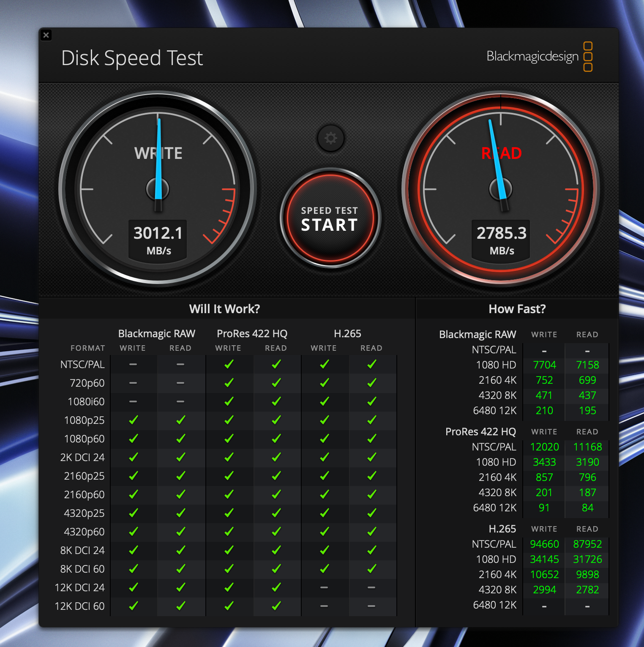
Task: Click Blackmagic RAW 4320 8K read value 437
Action: point(587,395)
